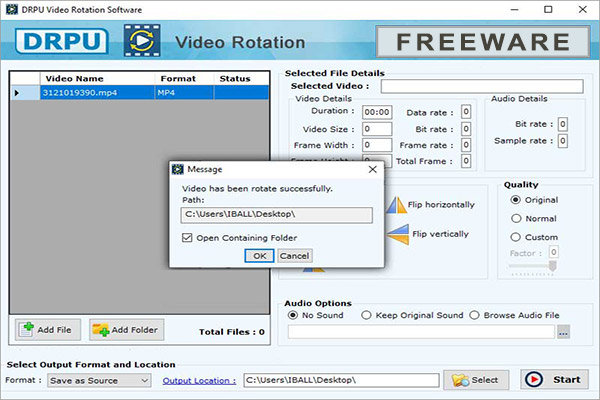This screenshot has height=400, width=600.
Task: Click the Status column header
Action: click(241, 78)
